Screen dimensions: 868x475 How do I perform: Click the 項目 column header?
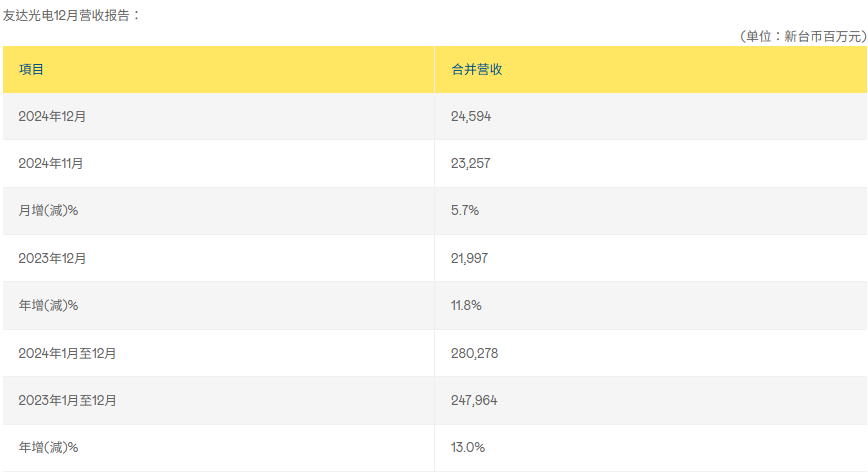[31, 69]
